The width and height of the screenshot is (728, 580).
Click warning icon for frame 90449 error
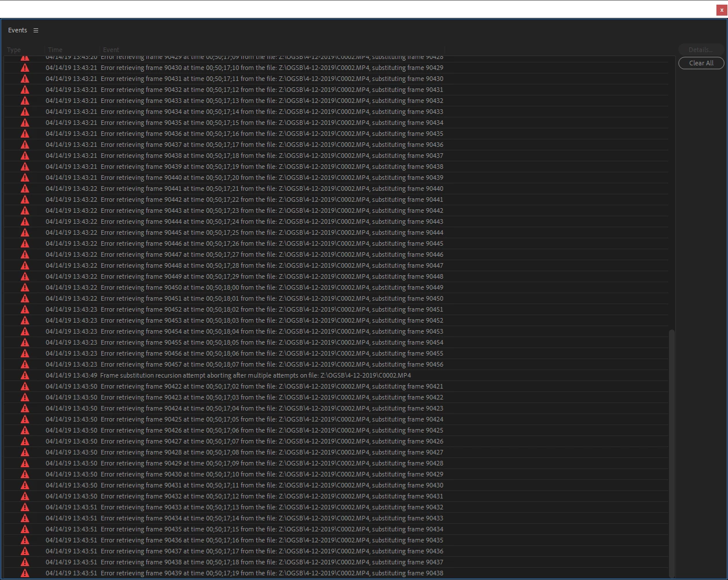point(25,276)
